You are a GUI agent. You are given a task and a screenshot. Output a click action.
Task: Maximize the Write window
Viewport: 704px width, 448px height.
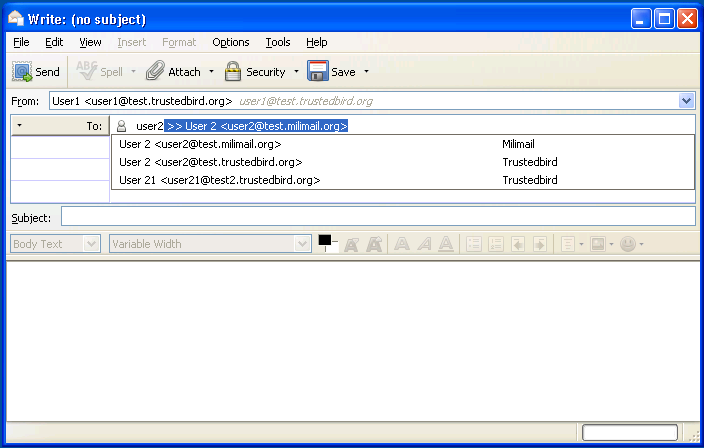[x=664, y=19]
